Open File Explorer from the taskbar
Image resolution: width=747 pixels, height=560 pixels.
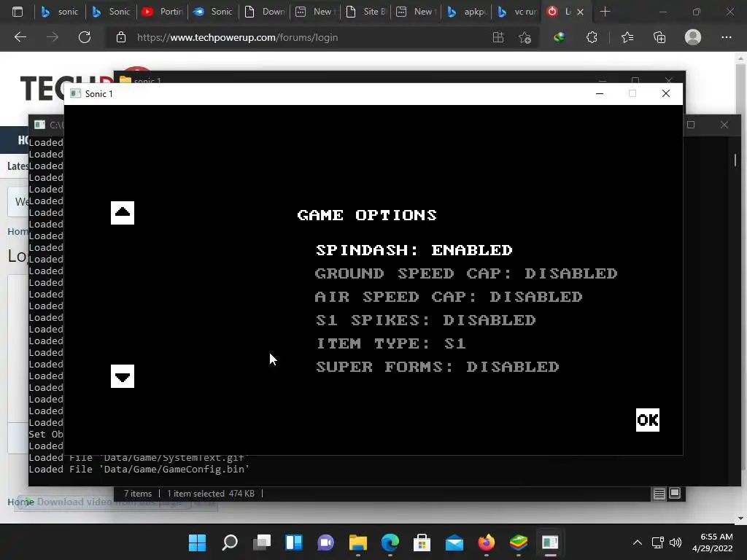357,542
